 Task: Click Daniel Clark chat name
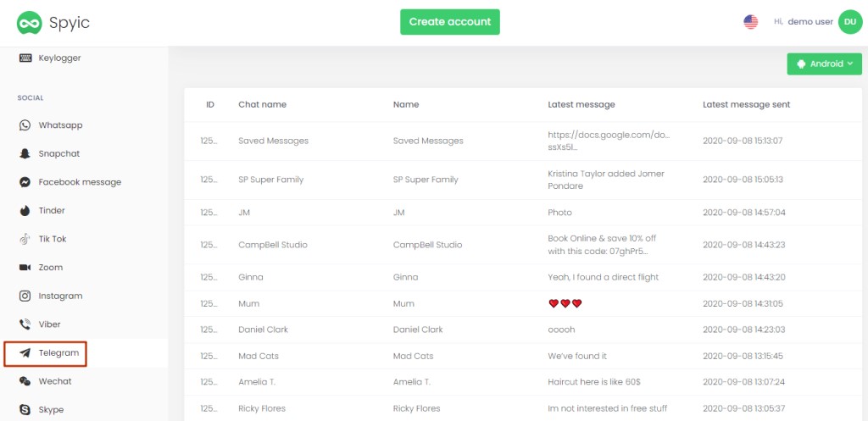pos(264,330)
